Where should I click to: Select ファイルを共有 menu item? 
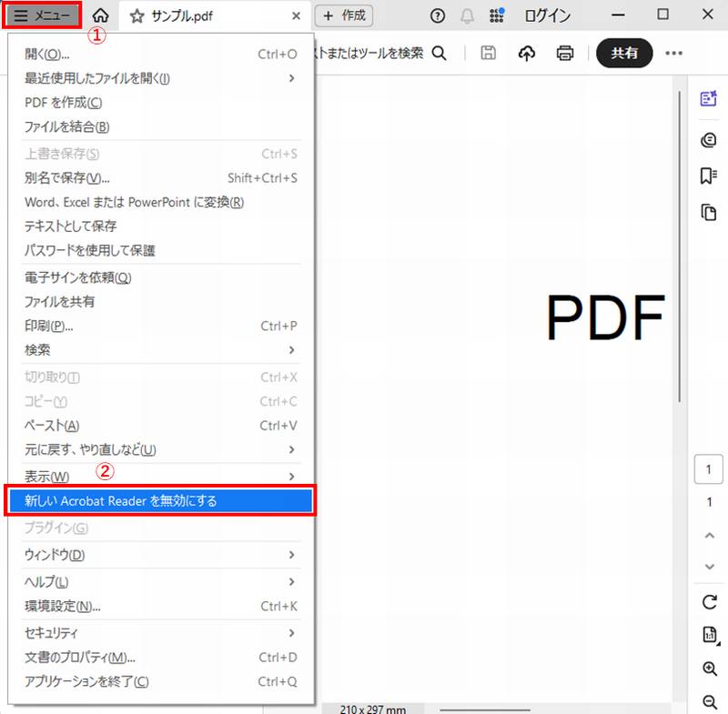point(161,302)
